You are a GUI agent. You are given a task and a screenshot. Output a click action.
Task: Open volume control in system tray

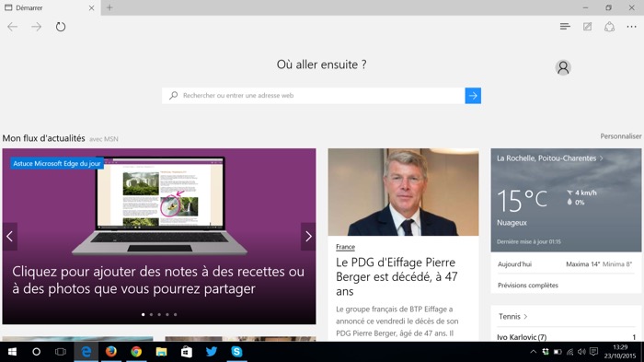click(581, 352)
